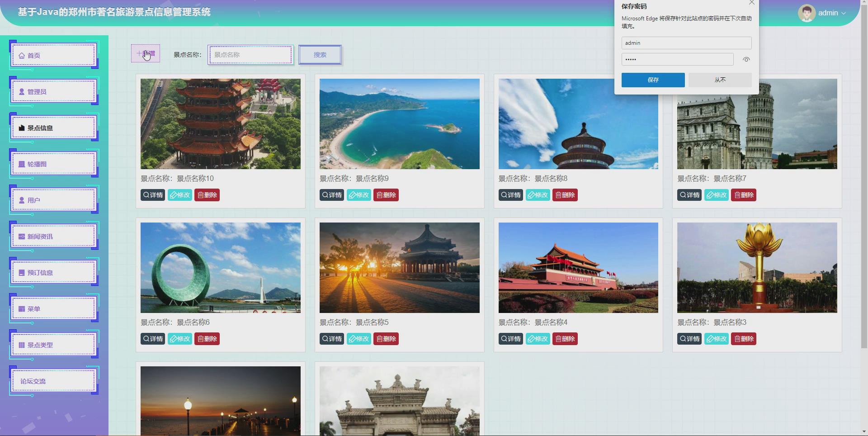The image size is (868, 436).
Task: Click the 菜单 table icon in sidebar
Action: (x=21, y=308)
